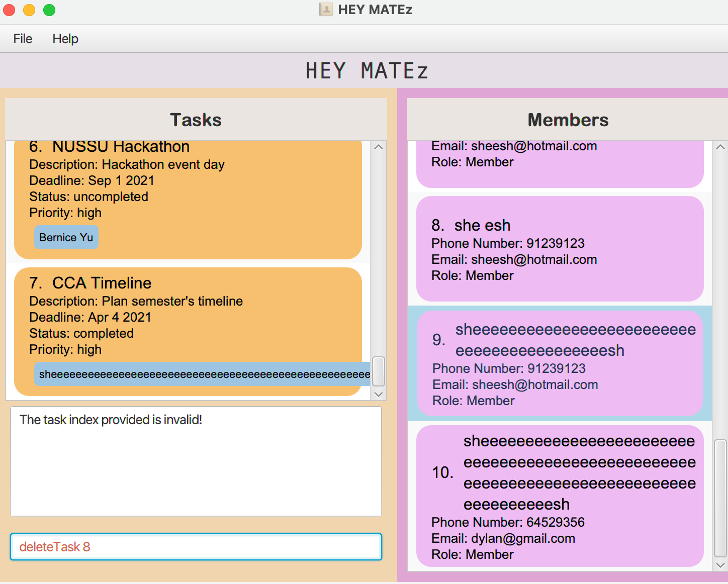This screenshot has height=584, width=728.
Task: Click 'Email: dylan@gmail.com' text
Action: [x=503, y=538]
